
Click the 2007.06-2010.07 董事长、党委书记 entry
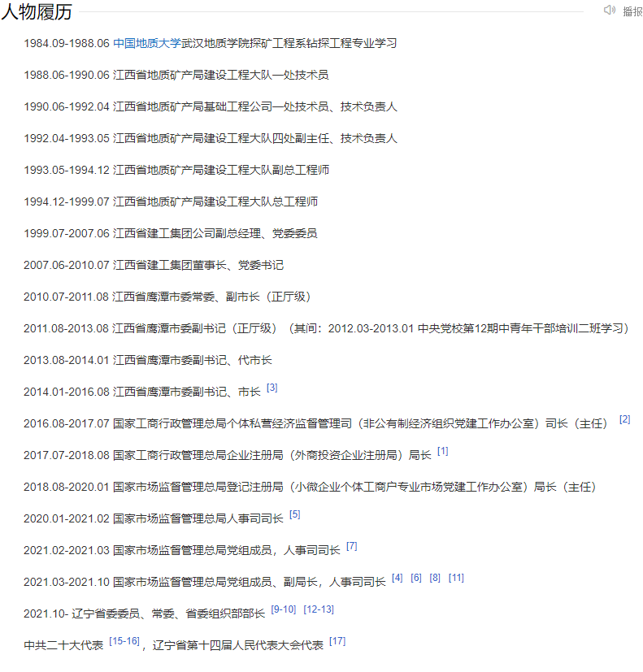pos(154,265)
